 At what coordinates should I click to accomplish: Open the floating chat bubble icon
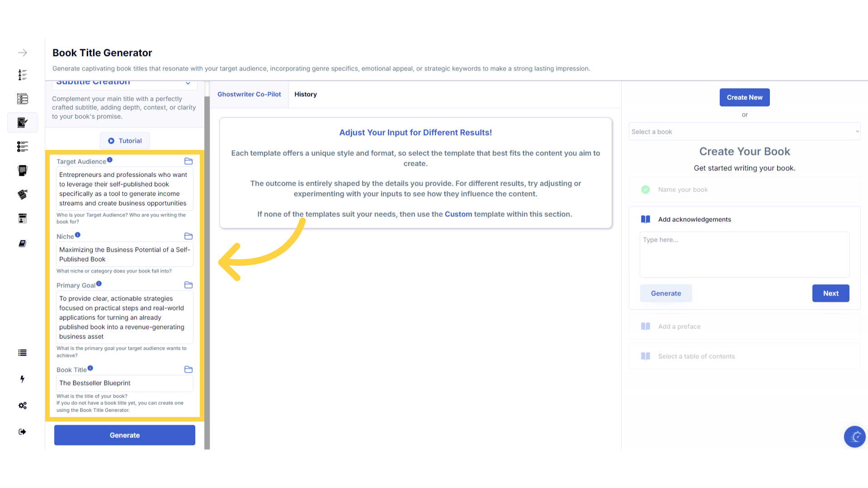point(854,436)
